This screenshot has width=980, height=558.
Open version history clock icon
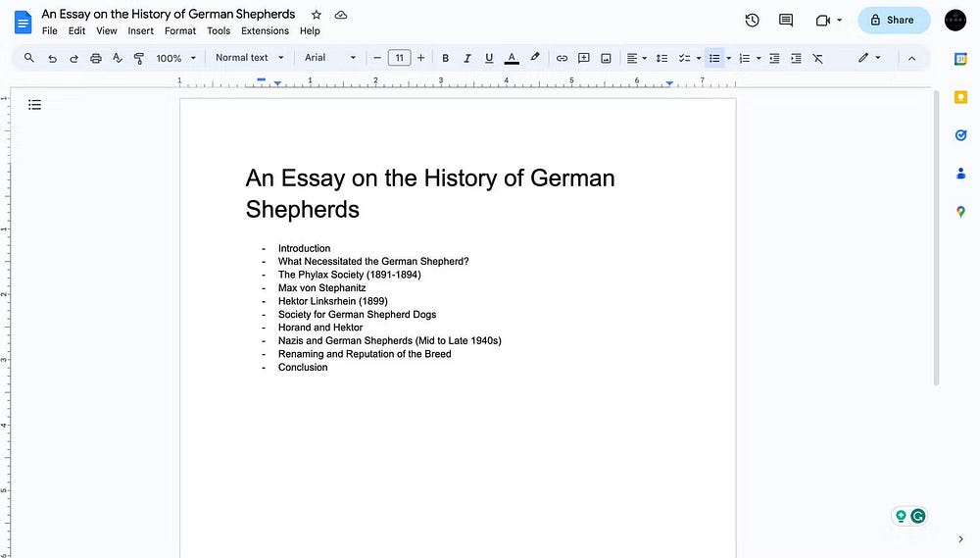(x=752, y=20)
